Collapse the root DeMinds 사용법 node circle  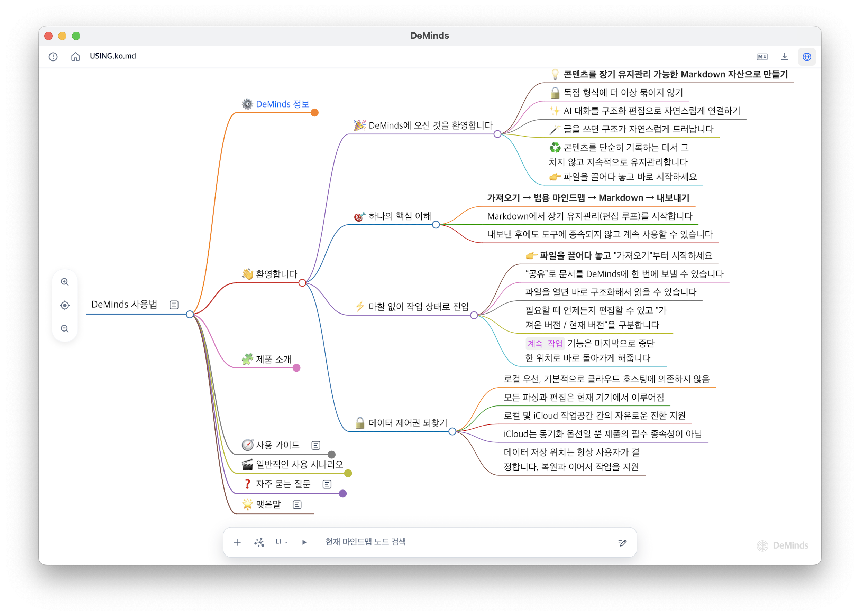(x=190, y=315)
